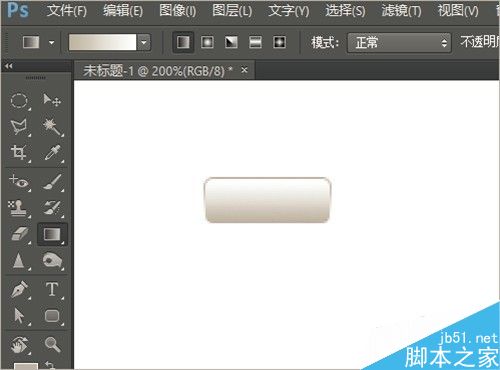Screen dimensions: 500x370
Task: Select the Eraser tool
Action: click(20, 234)
